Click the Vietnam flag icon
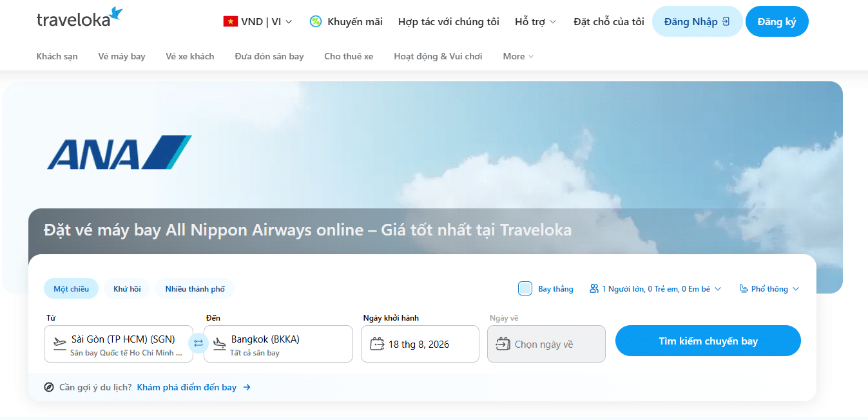868x420 pixels. tap(230, 21)
